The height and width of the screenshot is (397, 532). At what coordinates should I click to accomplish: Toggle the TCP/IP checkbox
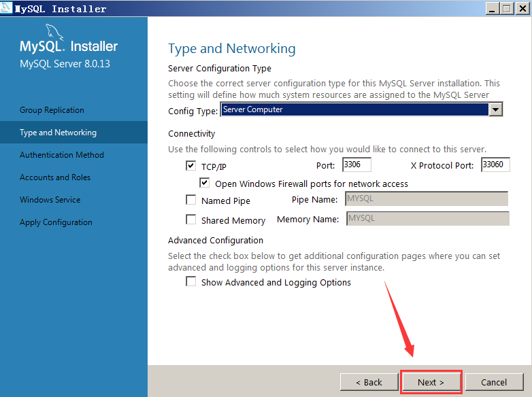tap(190, 165)
